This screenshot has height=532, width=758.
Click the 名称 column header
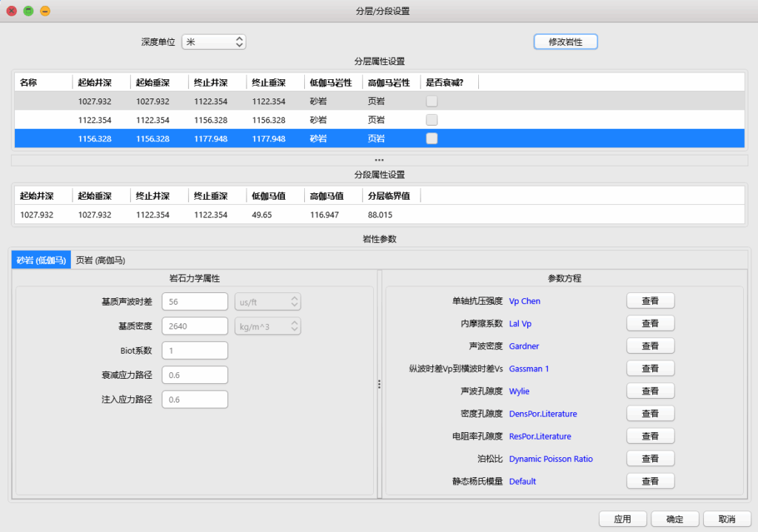pyautogui.click(x=44, y=83)
